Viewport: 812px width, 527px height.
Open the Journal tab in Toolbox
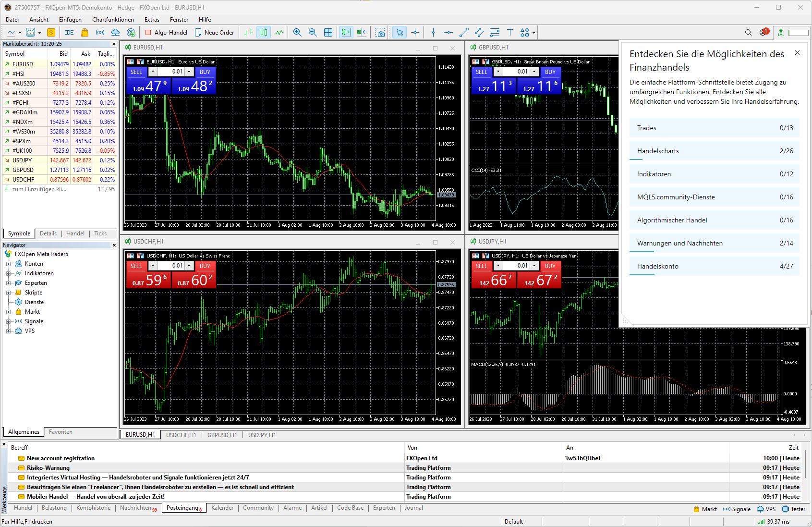413,508
